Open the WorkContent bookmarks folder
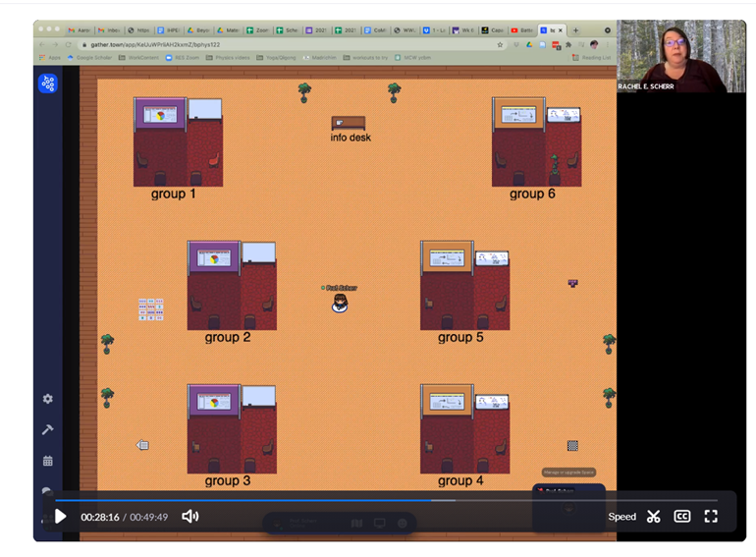The height and width of the screenshot is (557, 756). [138, 57]
